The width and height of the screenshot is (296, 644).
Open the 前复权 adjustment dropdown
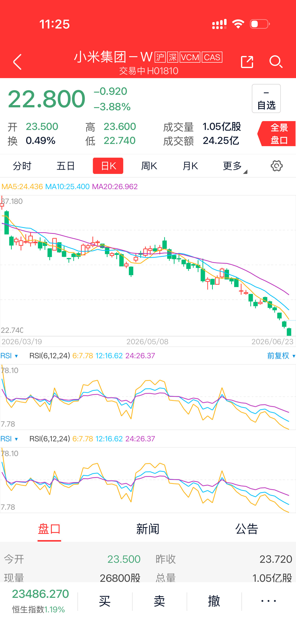pos(281,355)
